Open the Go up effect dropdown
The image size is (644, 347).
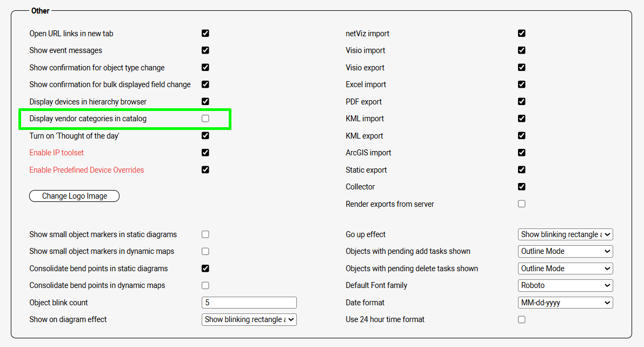tap(565, 234)
